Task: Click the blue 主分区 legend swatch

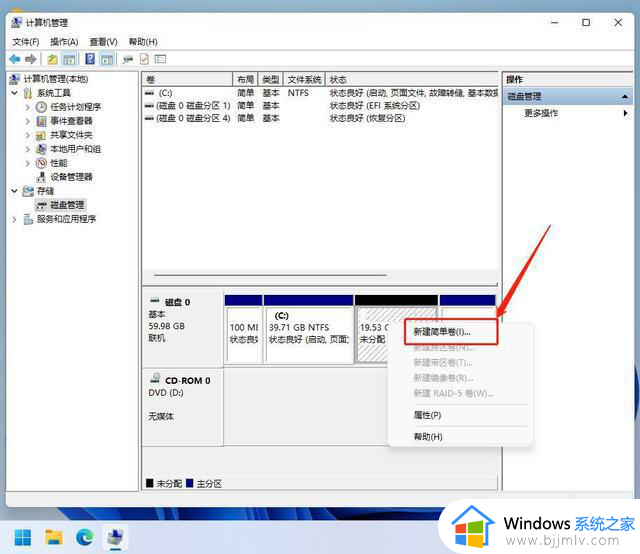Action: pos(189,483)
